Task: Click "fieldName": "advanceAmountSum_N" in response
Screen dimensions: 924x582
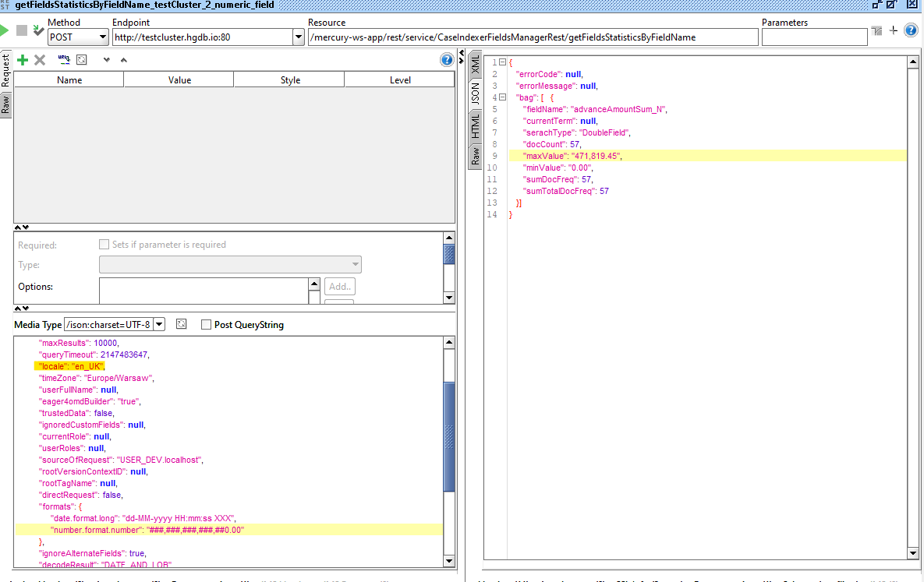Action: 595,109
